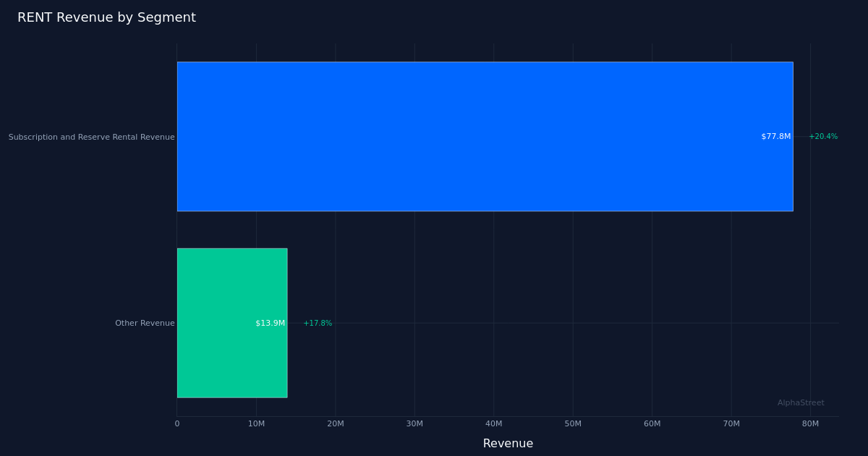Click the 80M tick label

tap(810, 424)
